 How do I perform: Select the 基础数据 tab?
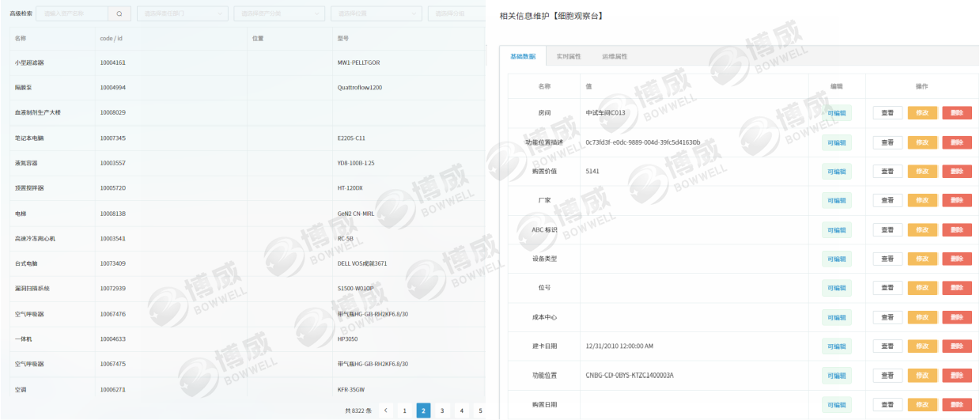(x=523, y=56)
